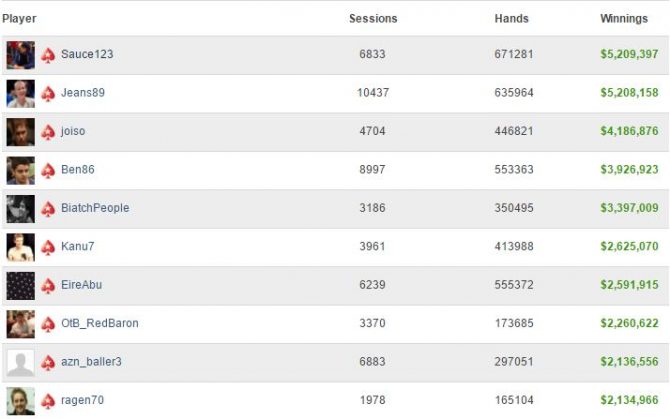670x419 pixels.
Task: Open the BiatchPeople player name link
Action: [x=95, y=208]
